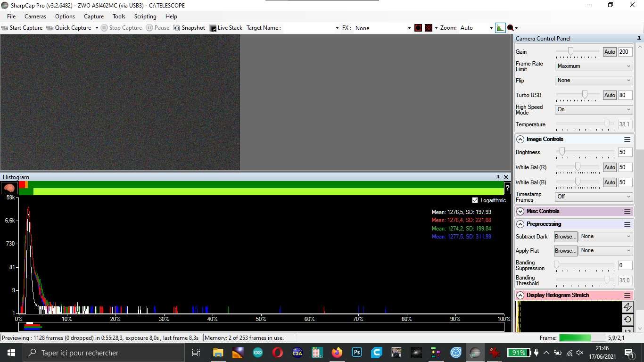The image size is (644, 362).
Task: Open the Cameras menu
Action: [35, 16]
